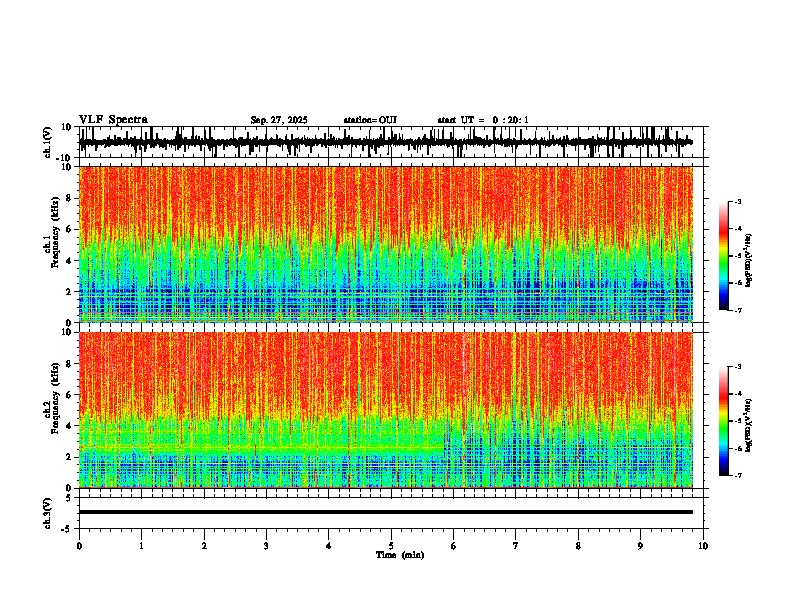Screen dimensions: 792x612
Task: Click the "8" kHz tick of ch.1 spectrogram
Action: [x=70, y=198]
